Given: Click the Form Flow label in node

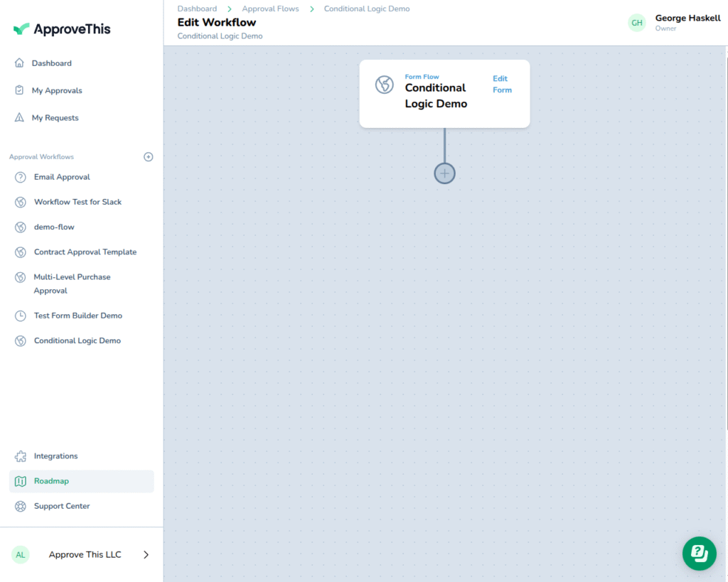Looking at the screenshot, I should point(422,77).
